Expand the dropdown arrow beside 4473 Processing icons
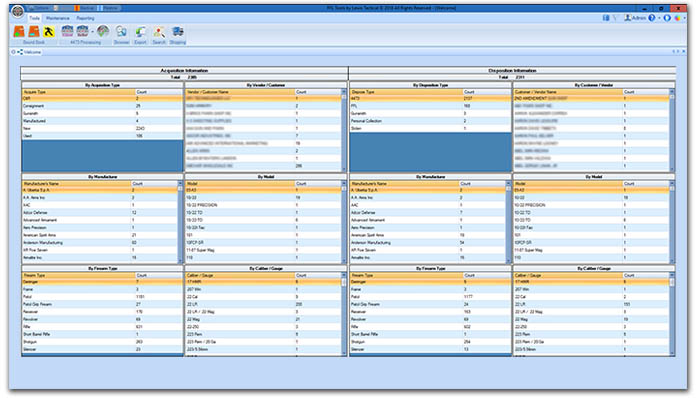Image resolution: width=700 pixels, height=398 pixels. coord(92,32)
